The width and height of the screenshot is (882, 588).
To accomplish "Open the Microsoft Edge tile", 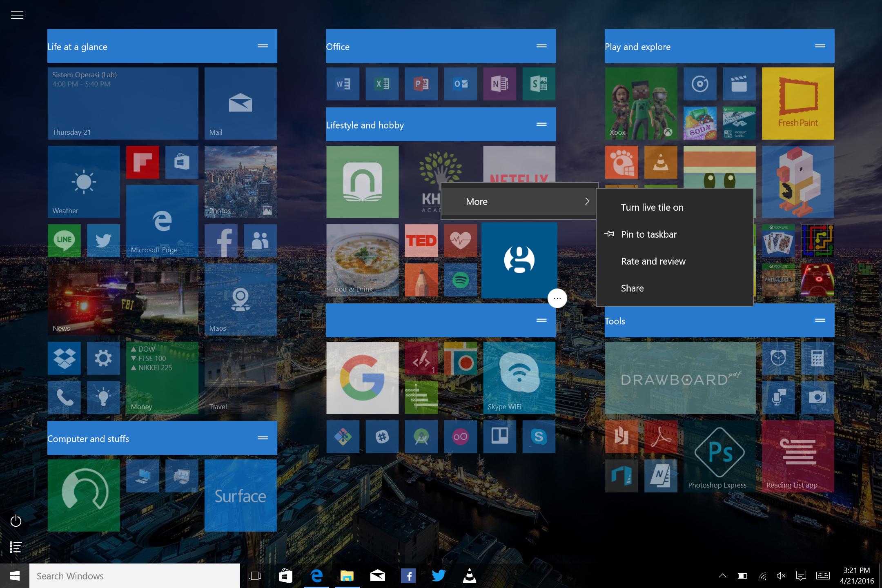I will tap(162, 221).
